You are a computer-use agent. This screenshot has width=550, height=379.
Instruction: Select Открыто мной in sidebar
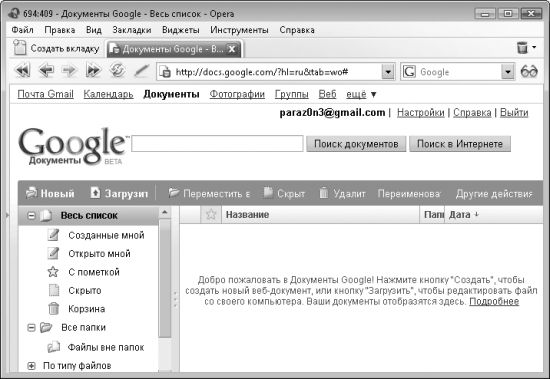[99, 254]
